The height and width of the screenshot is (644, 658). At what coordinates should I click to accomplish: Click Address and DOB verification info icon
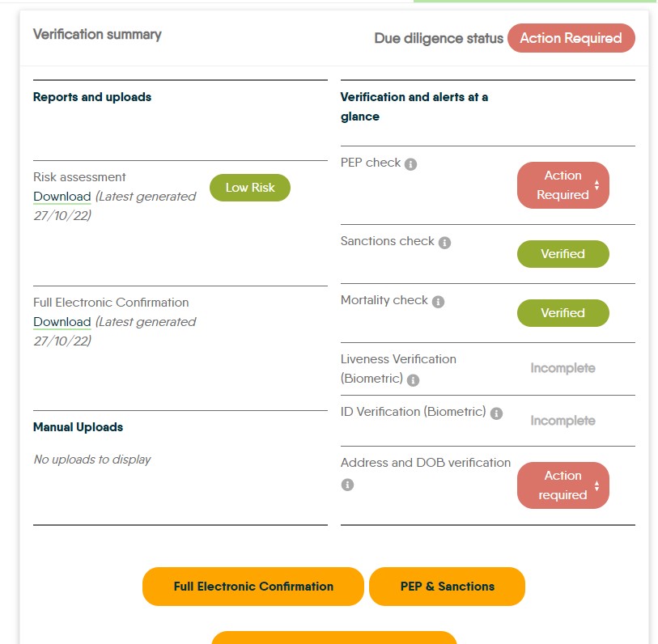pos(347,485)
